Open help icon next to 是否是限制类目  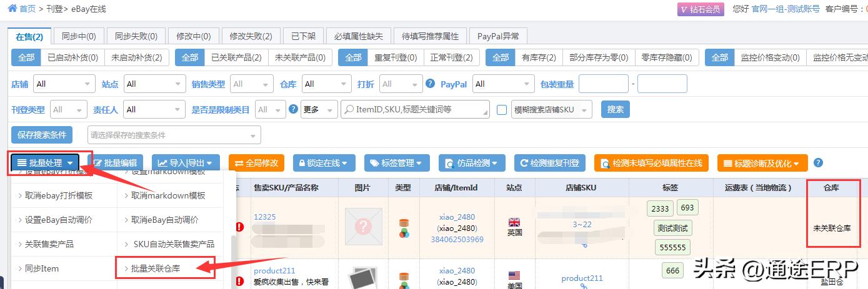pos(293,109)
